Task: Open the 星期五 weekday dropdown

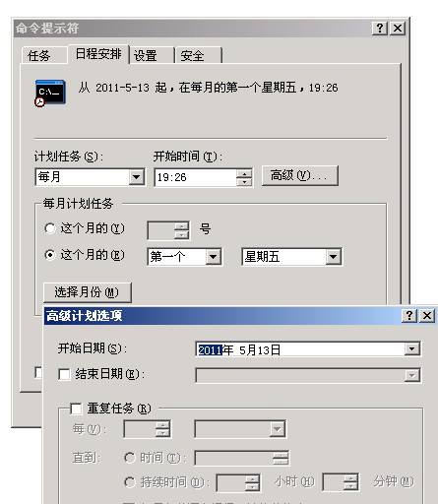Action: [x=333, y=257]
